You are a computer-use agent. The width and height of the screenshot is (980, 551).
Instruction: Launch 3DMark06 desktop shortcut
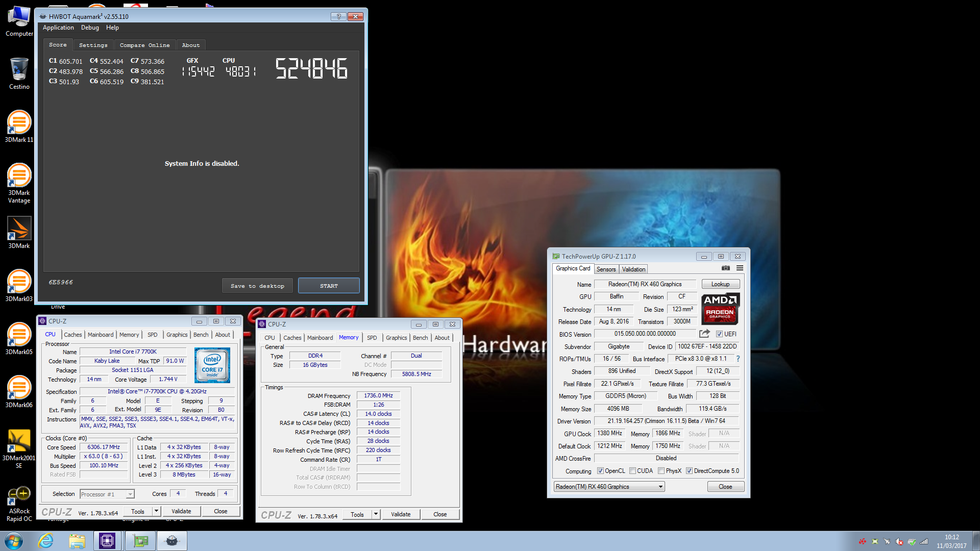click(19, 392)
